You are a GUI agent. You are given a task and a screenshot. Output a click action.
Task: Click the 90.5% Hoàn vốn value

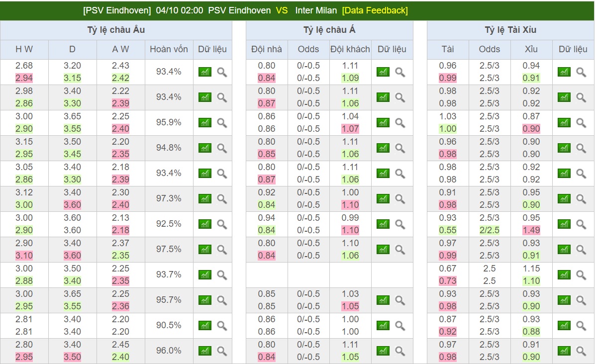tap(169, 325)
